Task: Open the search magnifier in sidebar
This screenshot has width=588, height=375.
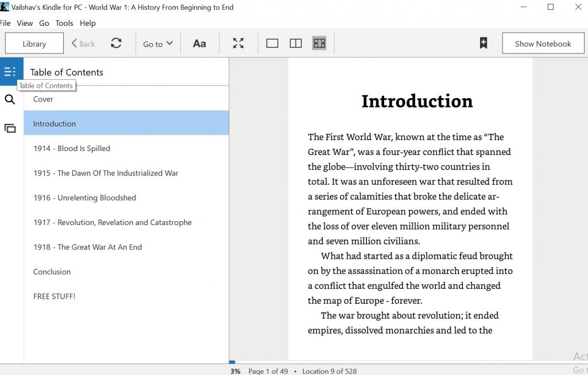Action: [10, 100]
